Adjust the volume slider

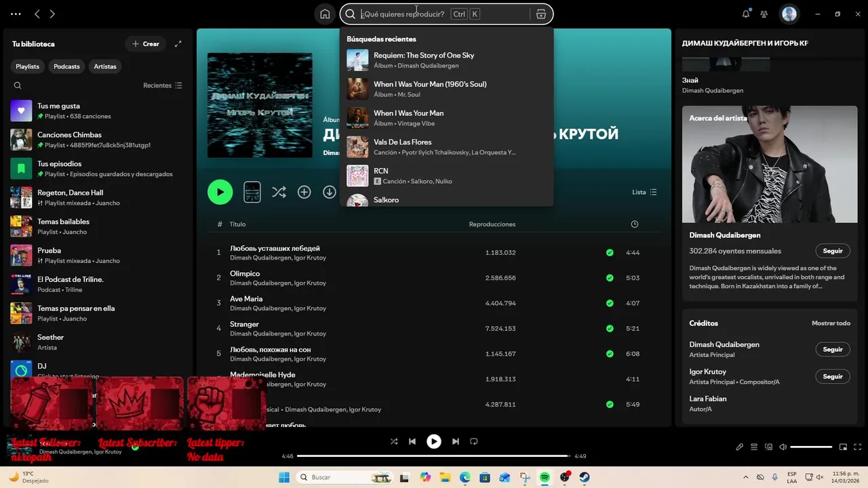point(811,447)
